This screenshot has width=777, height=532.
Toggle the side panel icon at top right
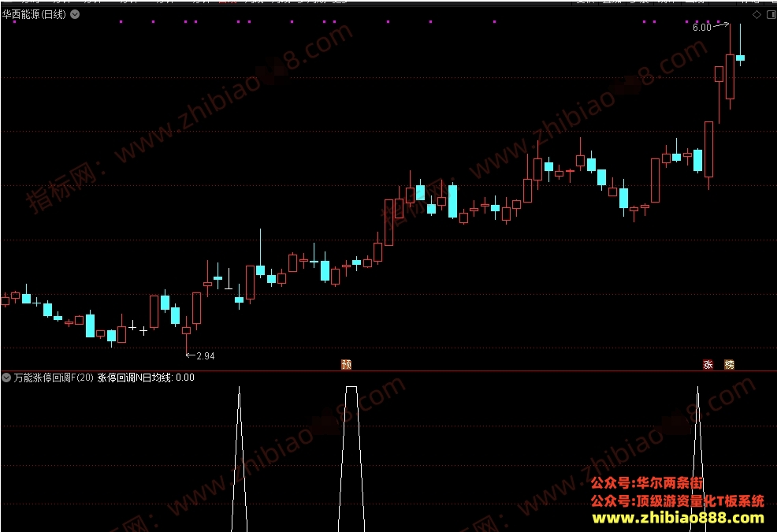tap(771, 15)
